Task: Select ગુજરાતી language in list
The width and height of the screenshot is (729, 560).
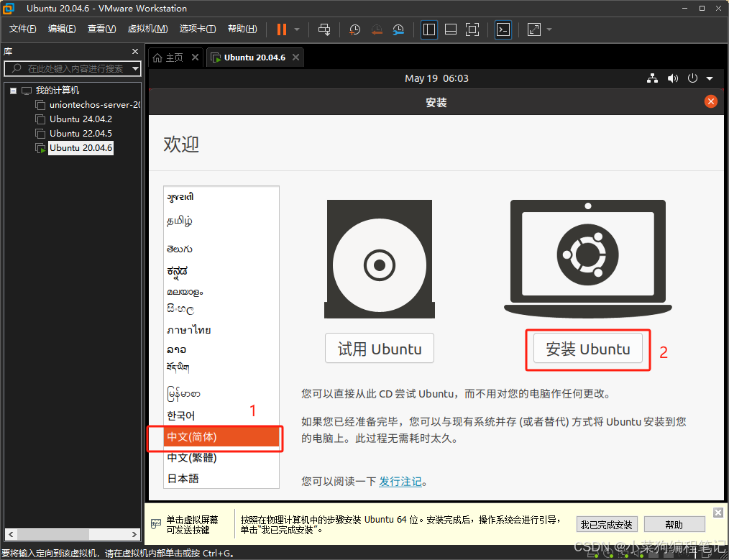Action: point(221,197)
